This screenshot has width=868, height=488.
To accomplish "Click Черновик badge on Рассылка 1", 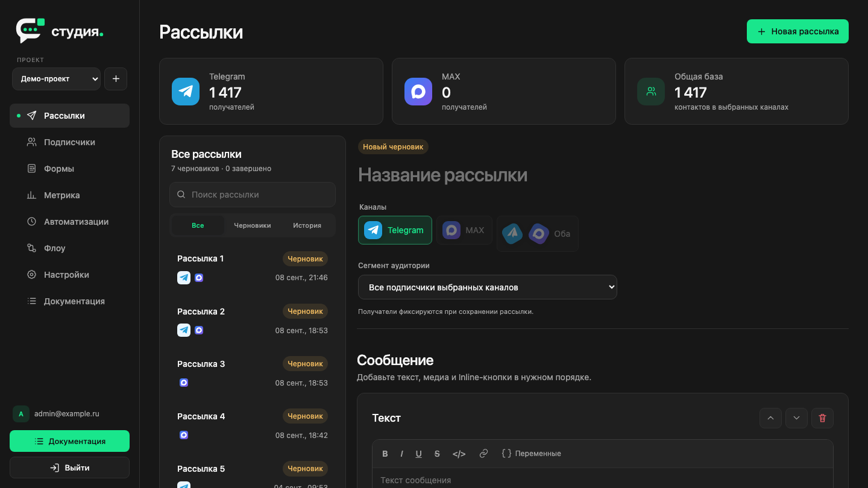I will coord(306,259).
